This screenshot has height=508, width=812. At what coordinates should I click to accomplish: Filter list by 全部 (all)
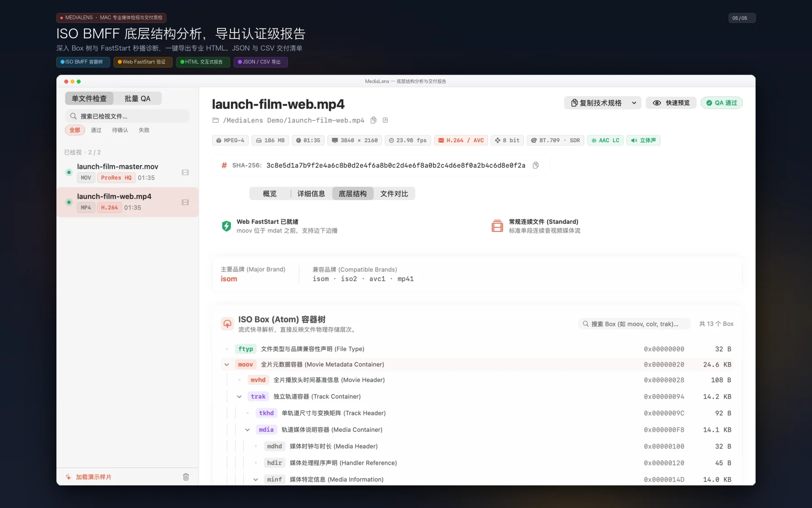coord(75,130)
